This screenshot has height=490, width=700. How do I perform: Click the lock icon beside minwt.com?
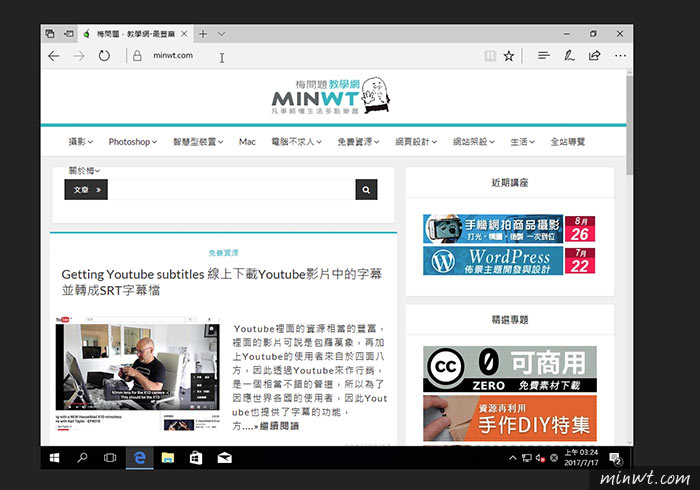pyautogui.click(x=138, y=55)
